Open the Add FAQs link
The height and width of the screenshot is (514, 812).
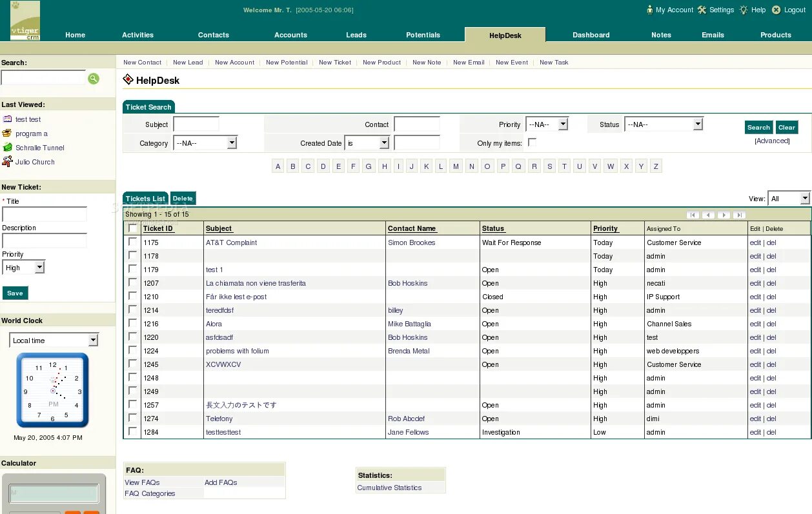[x=221, y=482]
